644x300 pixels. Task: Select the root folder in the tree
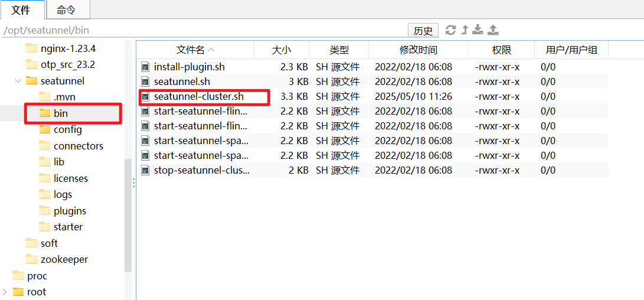pos(37,292)
